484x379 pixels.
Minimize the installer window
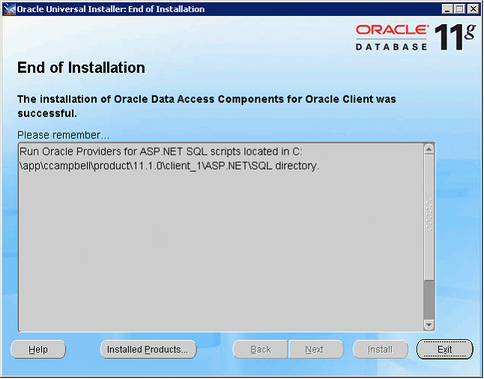(448, 9)
